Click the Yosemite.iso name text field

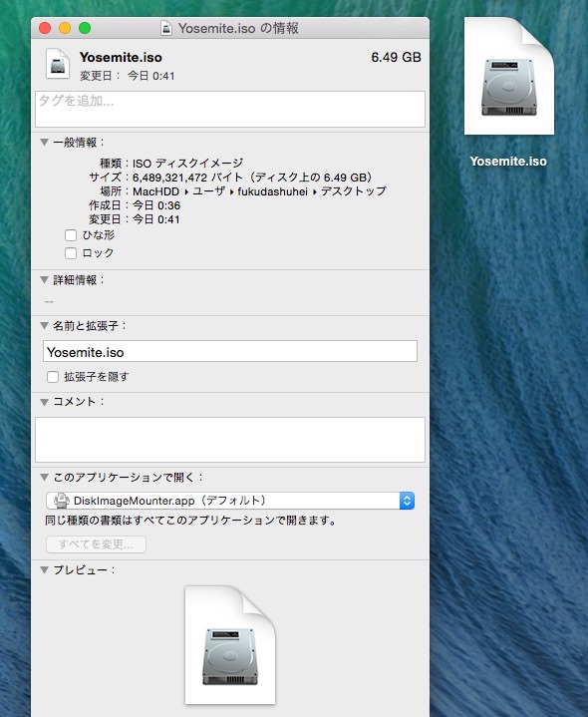click(x=230, y=351)
